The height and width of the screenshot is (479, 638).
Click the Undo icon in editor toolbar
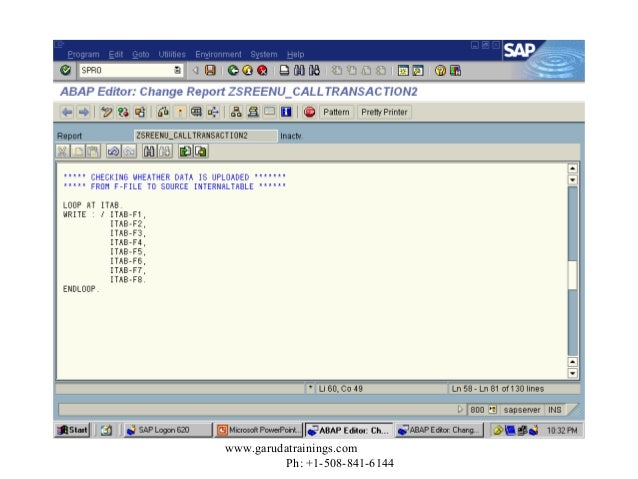114,151
